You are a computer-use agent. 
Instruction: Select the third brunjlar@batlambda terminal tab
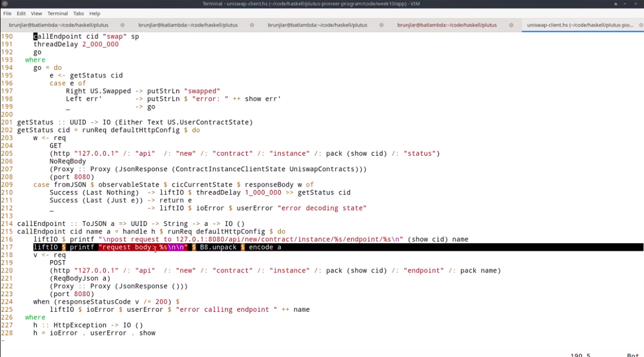point(317,25)
